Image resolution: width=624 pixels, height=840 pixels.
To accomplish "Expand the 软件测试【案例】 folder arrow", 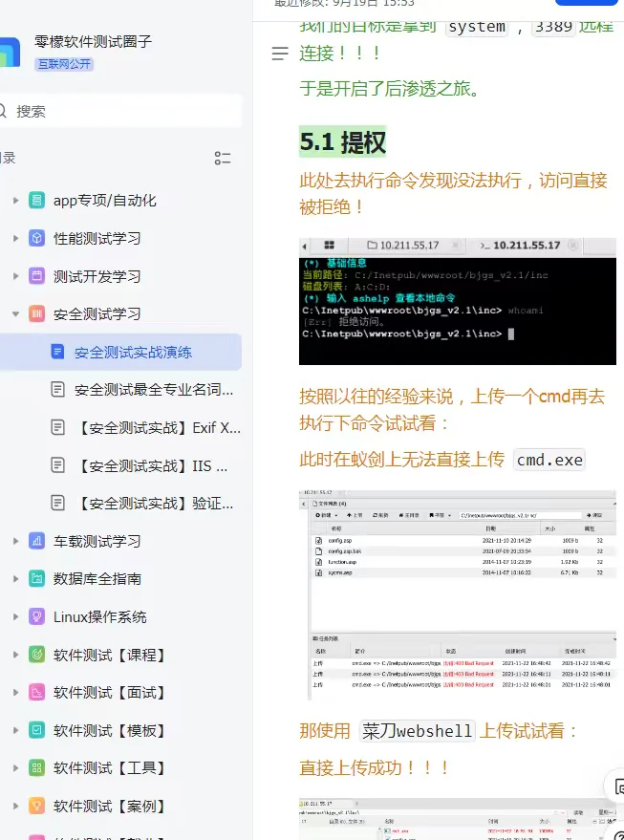I will 15,806.
